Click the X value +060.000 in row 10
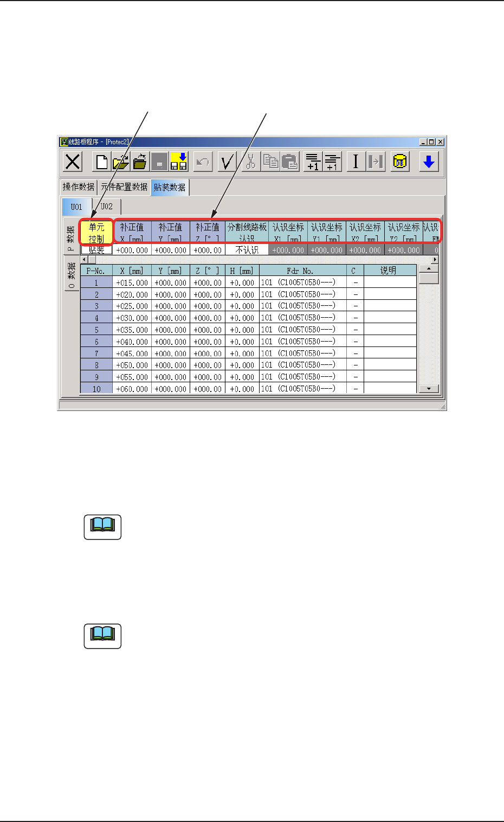The height and width of the screenshot is (822, 504). [x=132, y=389]
